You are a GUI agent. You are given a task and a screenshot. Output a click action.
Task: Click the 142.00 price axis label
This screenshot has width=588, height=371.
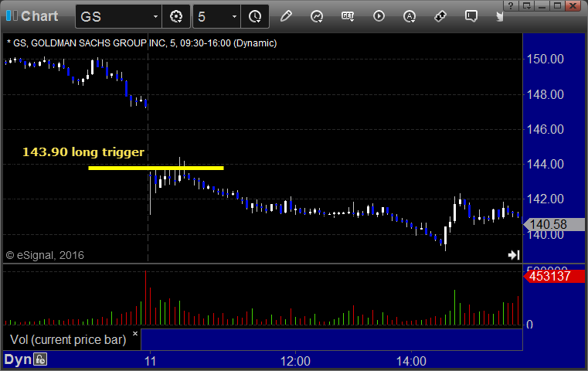tap(546, 199)
